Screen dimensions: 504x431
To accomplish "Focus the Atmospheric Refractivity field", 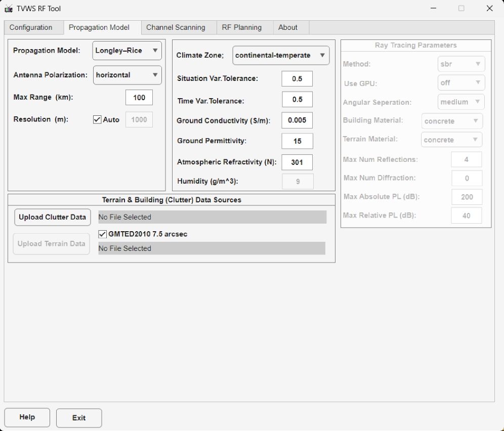I will tap(297, 162).
